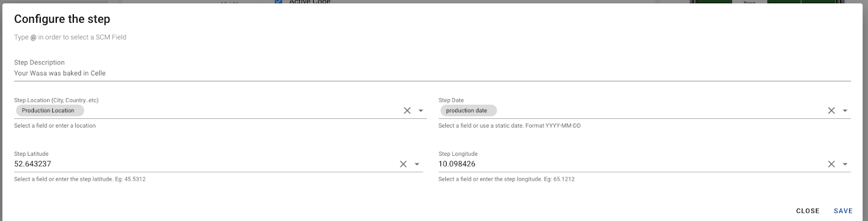The height and width of the screenshot is (221, 868).
Task: Click the Step Date field label
Action: click(451, 100)
